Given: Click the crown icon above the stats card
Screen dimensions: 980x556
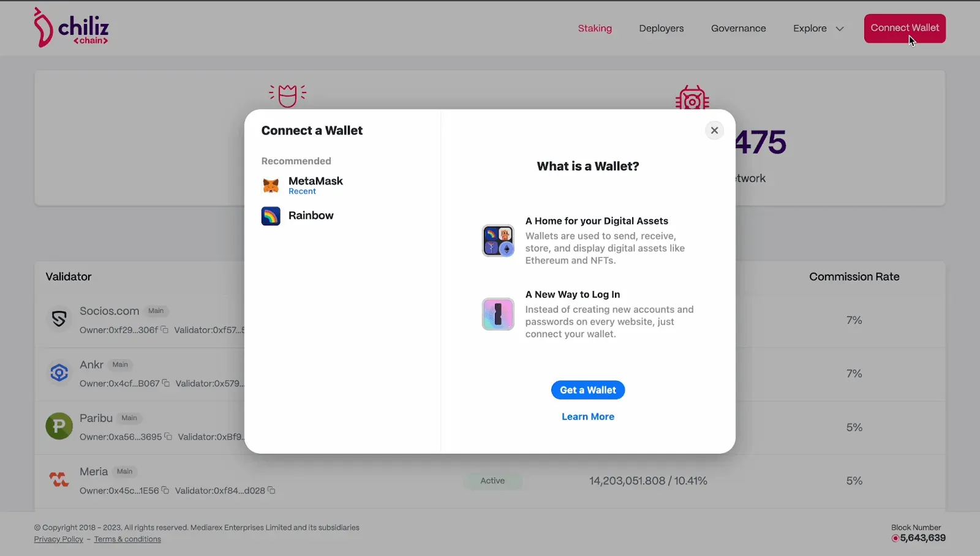Looking at the screenshot, I should (x=287, y=96).
